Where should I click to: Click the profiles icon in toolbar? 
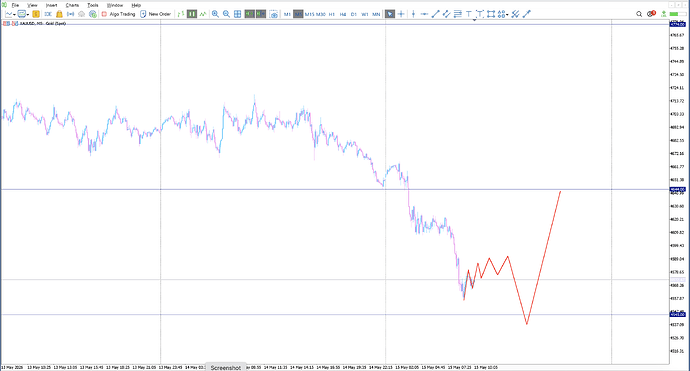(22, 14)
